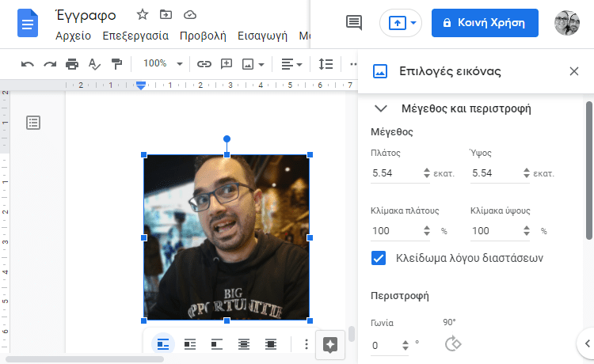This screenshot has width=594, height=364.
Task: Click the Κοινή Χρήση share button
Action: [x=485, y=23]
